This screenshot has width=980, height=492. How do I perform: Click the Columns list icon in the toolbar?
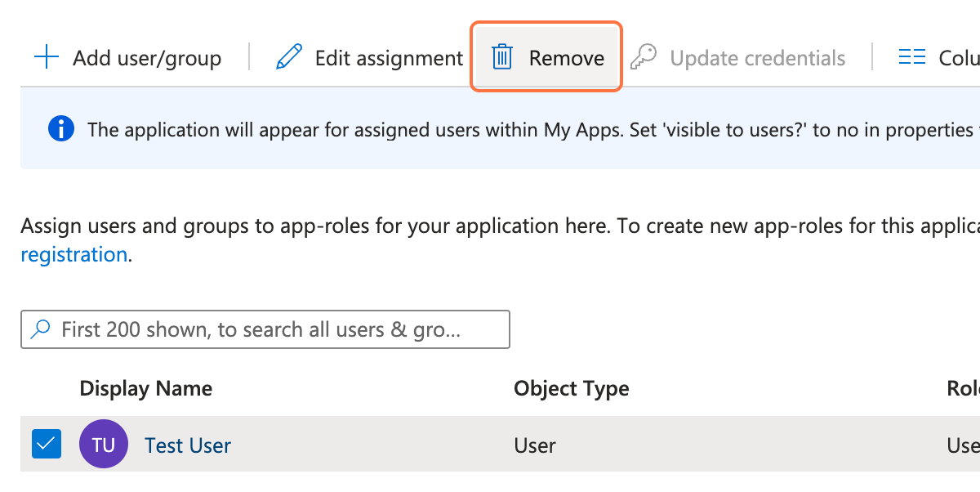pos(912,58)
